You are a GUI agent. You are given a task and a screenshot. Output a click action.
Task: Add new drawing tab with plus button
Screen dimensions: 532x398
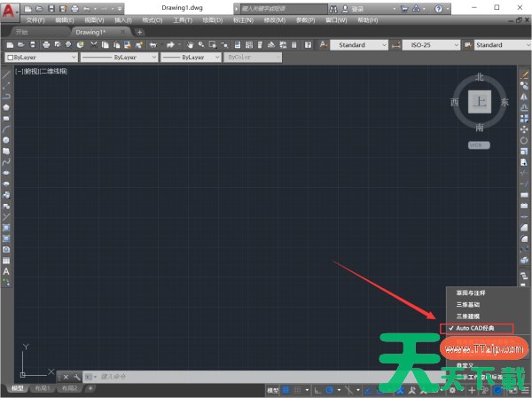(139, 32)
